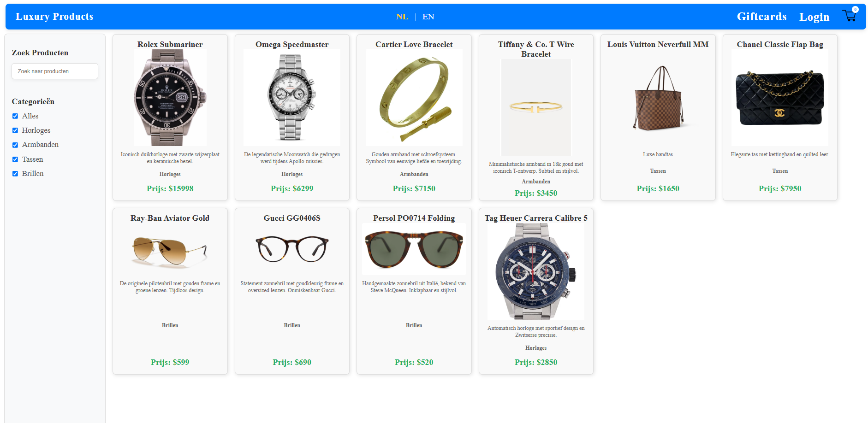Click the Chanel Classic Flap Bag image
The image size is (868, 423).
click(780, 98)
